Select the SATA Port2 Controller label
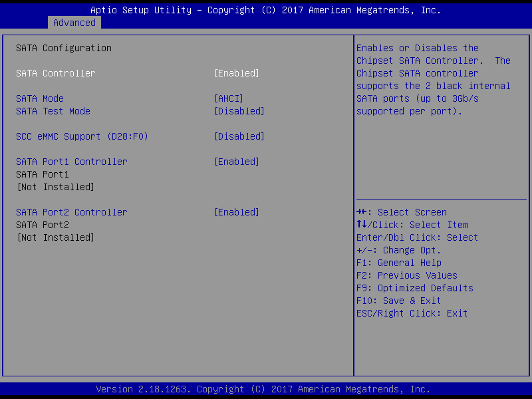 pos(71,212)
